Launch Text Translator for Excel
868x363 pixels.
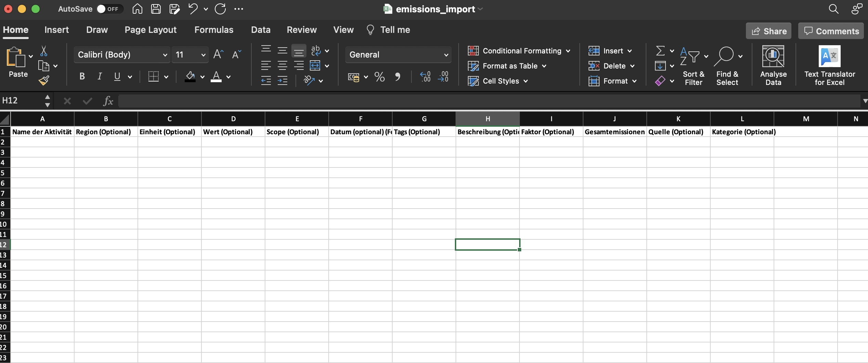(829, 66)
